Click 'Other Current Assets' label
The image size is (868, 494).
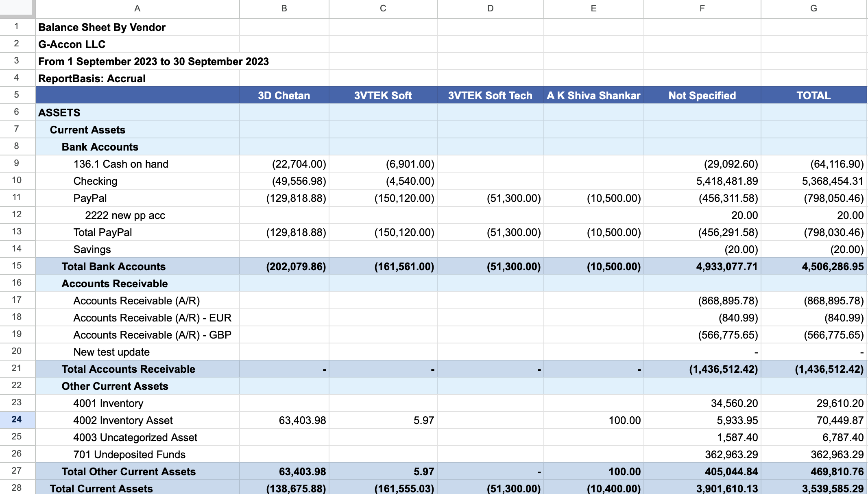[x=115, y=386]
